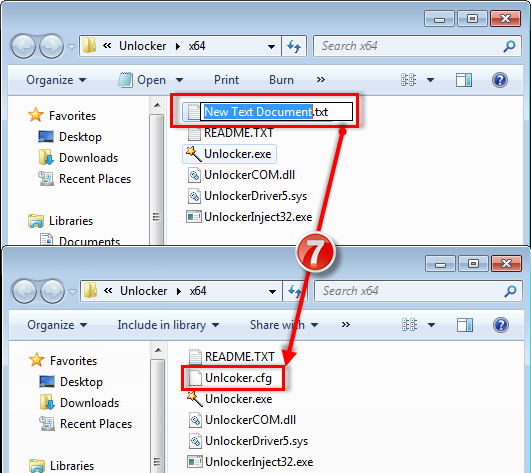This screenshot has width=531, height=473.
Task: Click the UnlockerInject32.exe icon in upper window
Action: 194,217
